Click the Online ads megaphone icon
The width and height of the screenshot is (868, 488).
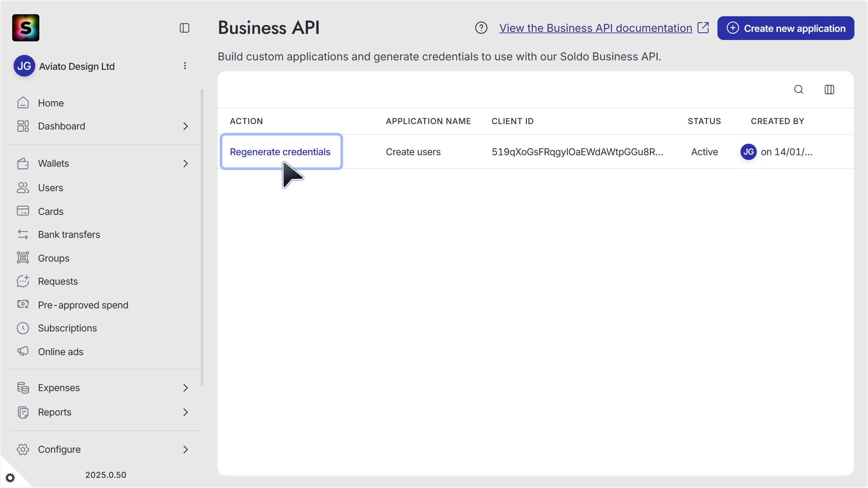[x=23, y=351]
